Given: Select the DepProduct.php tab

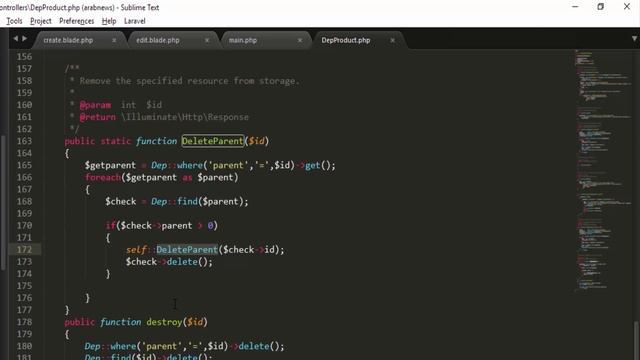Looking at the screenshot, I should click(x=346, y=40).
